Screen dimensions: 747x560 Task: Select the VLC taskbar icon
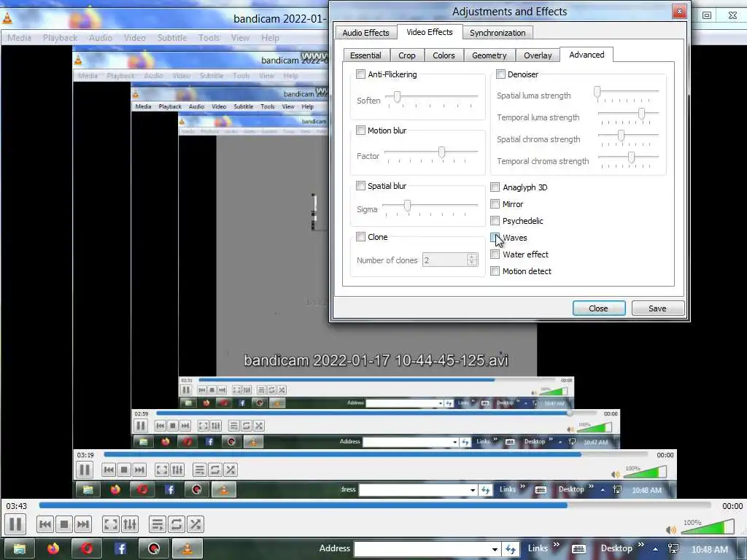pyautogui.click(x=187, y=548)
